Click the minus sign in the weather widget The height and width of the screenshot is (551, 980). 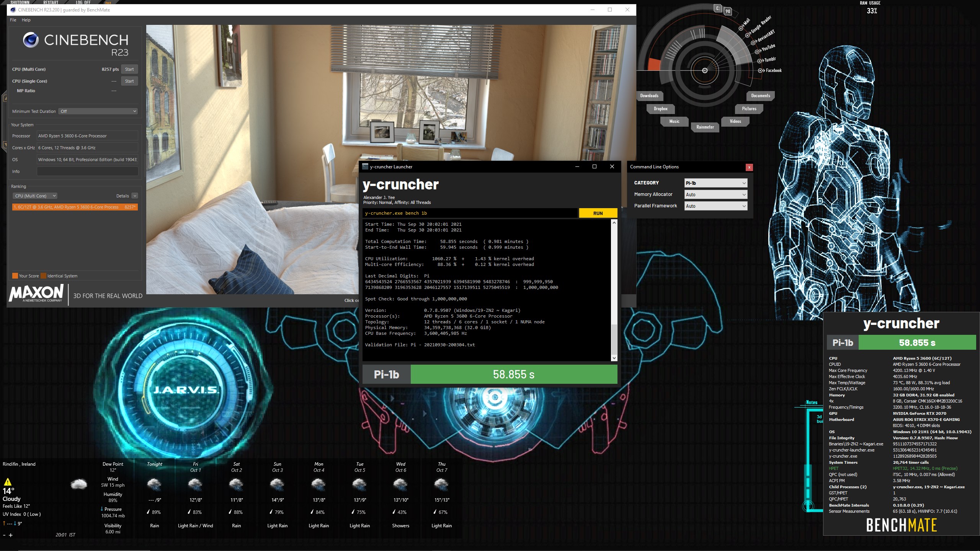point(4,535)
